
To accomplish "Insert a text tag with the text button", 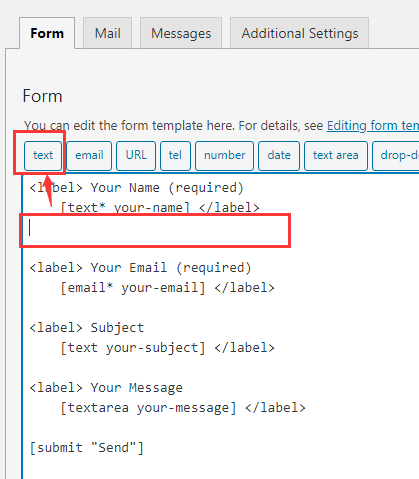I will (x=43, y=155).
